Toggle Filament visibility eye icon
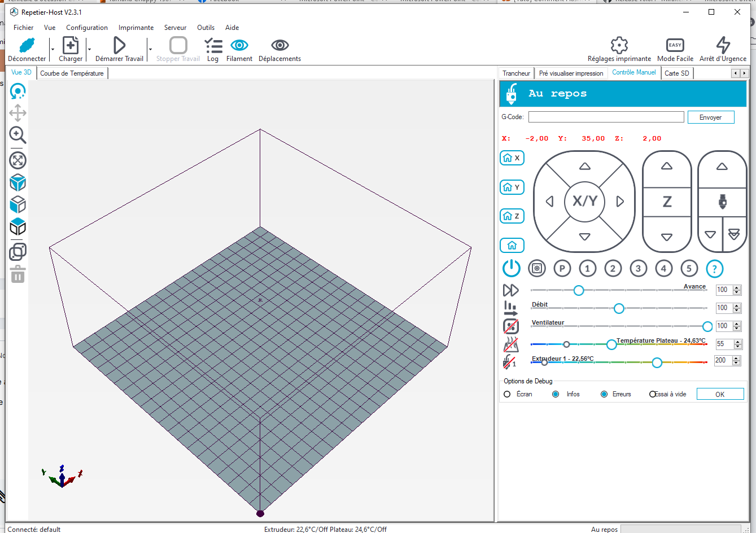This screenshot has width=756, height=533. (239, 45)
